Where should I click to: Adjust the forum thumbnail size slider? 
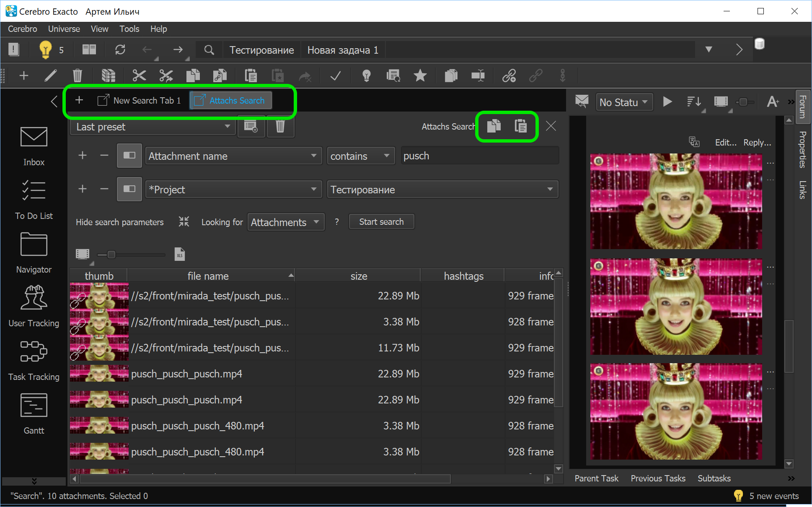coord(744,102)
